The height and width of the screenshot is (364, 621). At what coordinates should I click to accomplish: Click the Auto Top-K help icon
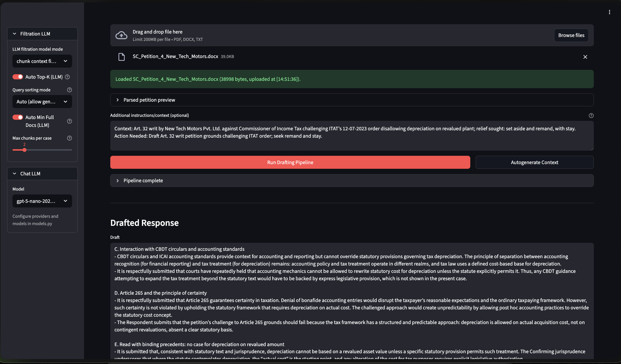(67, 77)
